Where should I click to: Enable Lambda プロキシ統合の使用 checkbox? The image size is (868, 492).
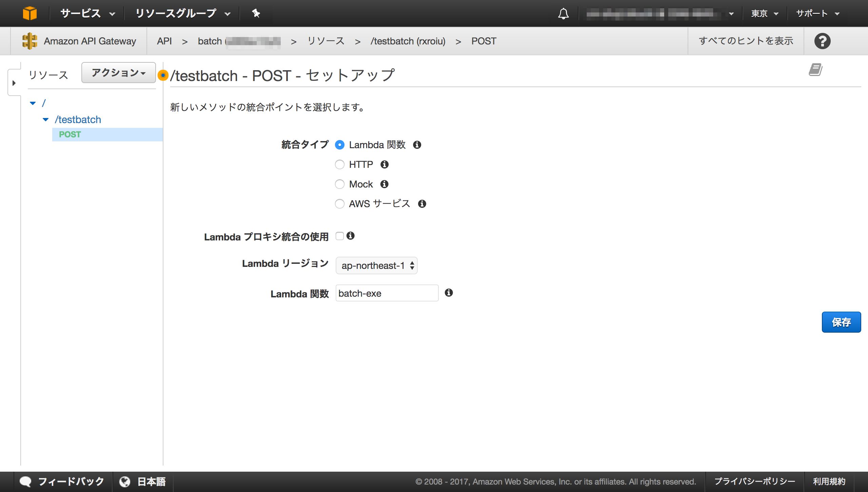(340, 236)
